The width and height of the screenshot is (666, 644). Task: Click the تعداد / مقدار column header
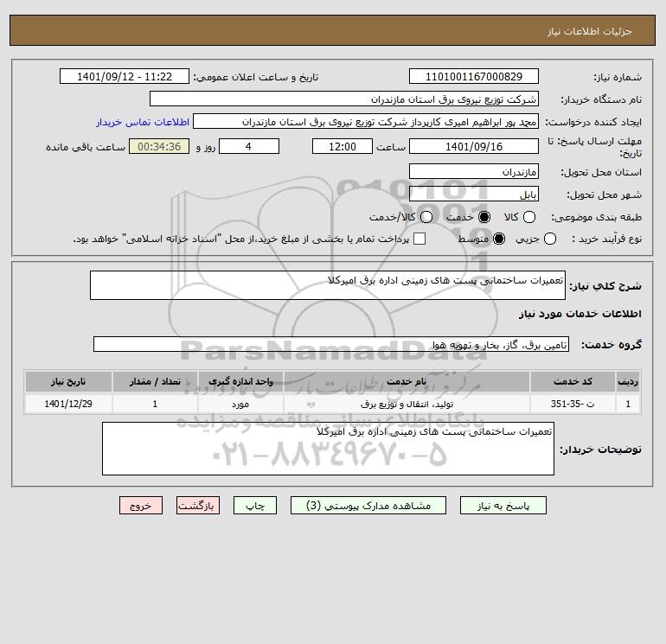pyautogui.click(x=155, y=381)
